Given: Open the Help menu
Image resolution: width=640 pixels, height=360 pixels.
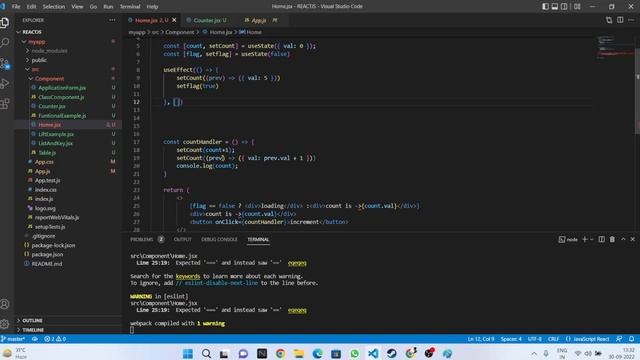Looking at the screenshot, I should click(x=152, y=7).
